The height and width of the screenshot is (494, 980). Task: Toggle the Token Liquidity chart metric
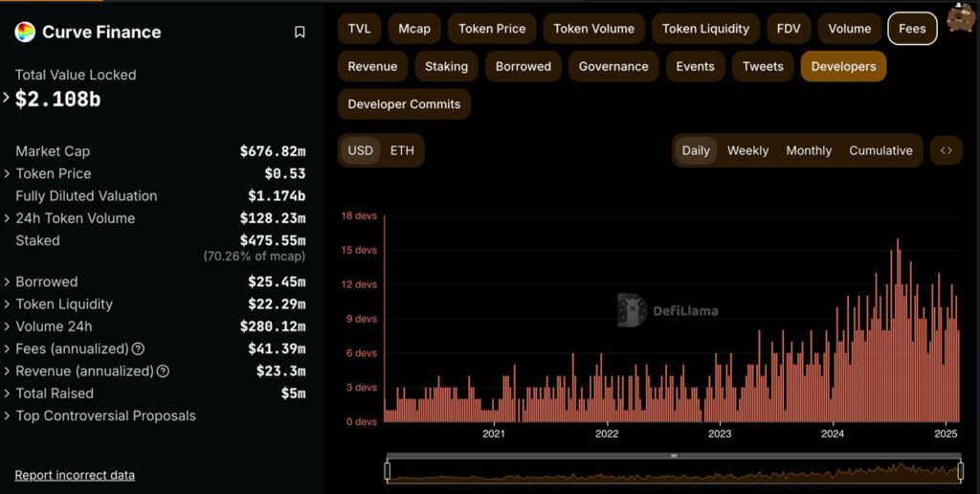point(705,29)
